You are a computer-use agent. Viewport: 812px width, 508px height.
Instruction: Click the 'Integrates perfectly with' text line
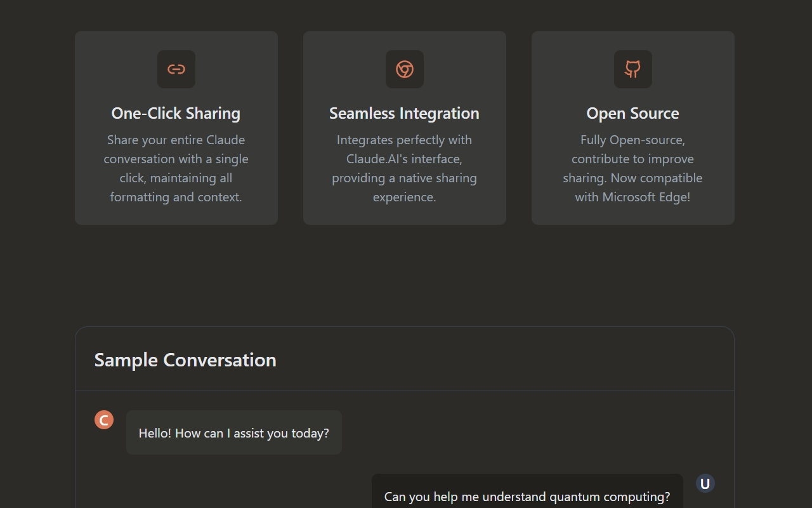(x=404, y=140)
